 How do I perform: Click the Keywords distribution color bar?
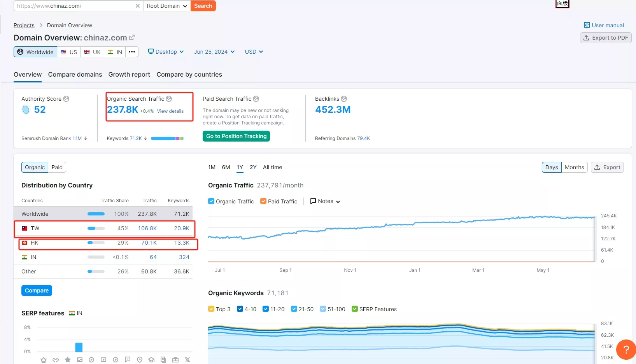tap(167, 138)
